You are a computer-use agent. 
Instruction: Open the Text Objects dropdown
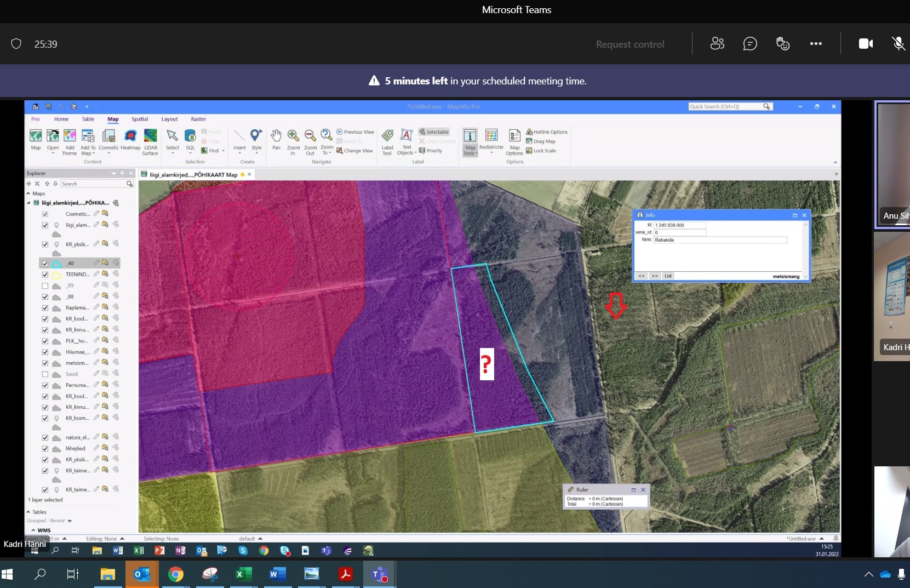pyautogui.click(x=415, y=153)
